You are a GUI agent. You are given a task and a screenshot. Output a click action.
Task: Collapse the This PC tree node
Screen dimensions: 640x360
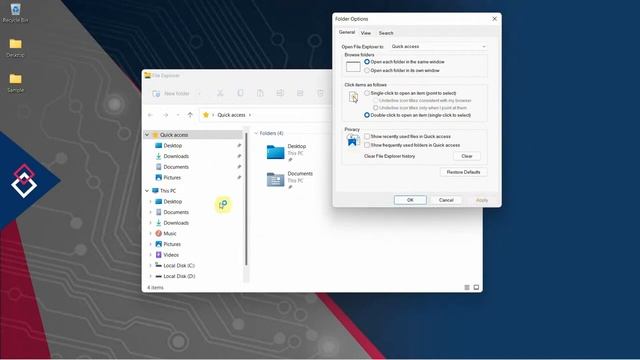[147, 191]
